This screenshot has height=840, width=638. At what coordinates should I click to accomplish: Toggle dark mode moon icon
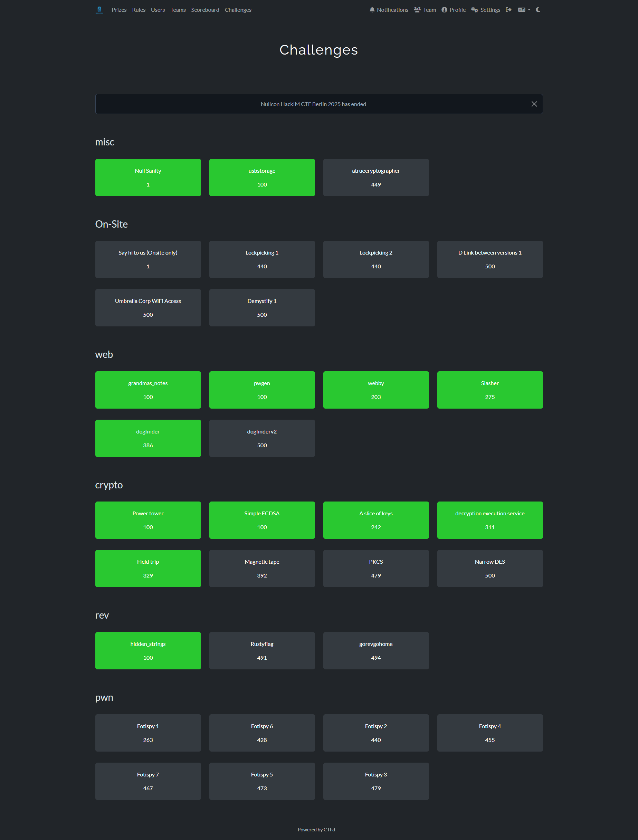click(538, 10)
